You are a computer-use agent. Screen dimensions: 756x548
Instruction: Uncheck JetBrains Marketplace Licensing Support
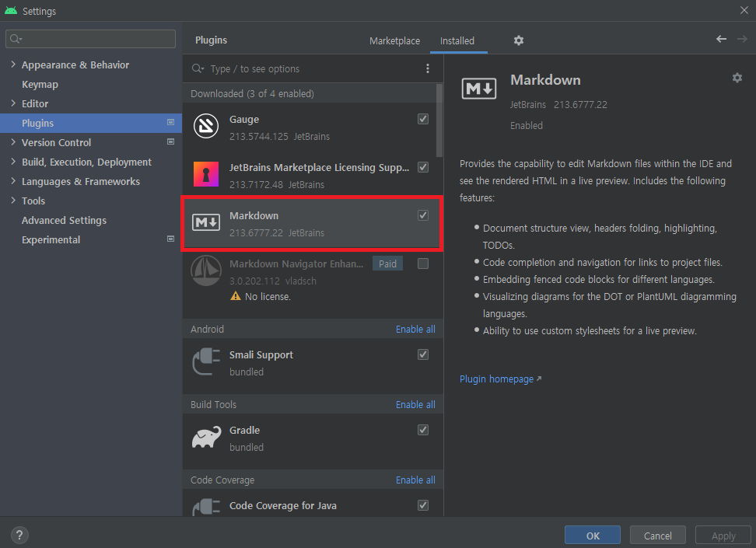[423, 167]
